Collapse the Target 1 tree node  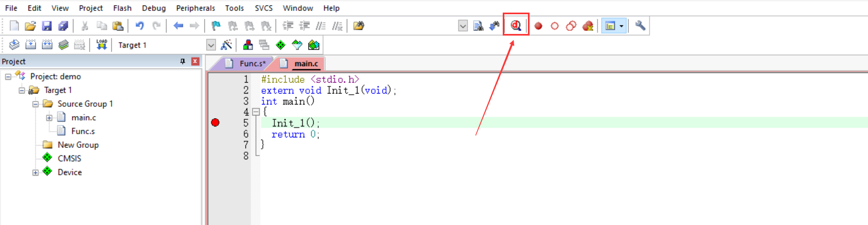point(22,90)
